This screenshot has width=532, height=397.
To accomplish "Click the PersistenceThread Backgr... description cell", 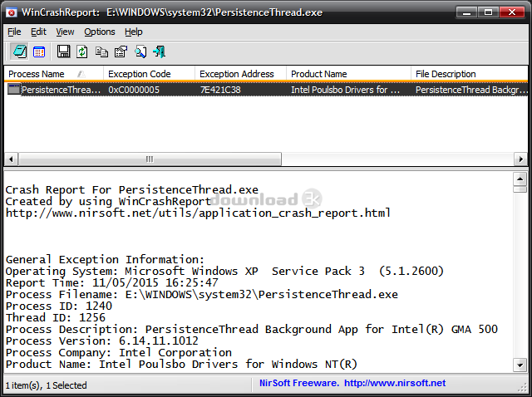I will 471,90.
